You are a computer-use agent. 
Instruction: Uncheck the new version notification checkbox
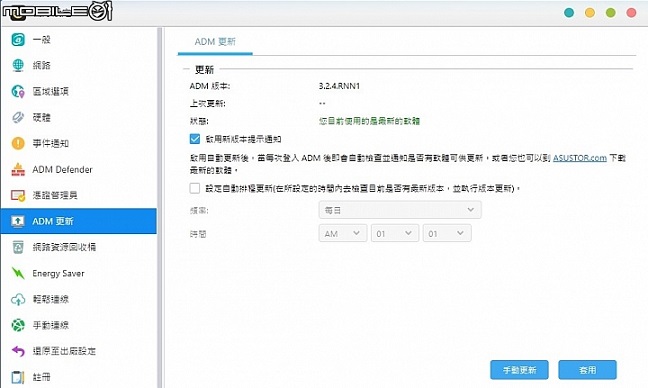[195, 139]
